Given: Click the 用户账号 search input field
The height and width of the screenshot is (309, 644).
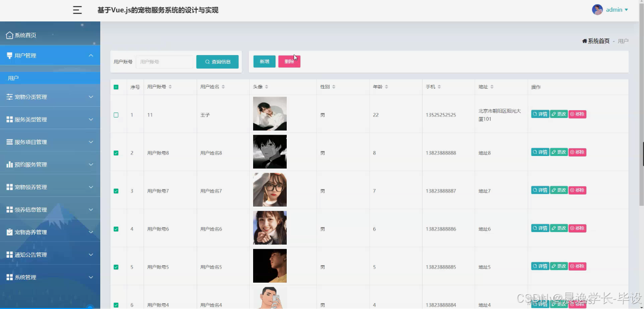Looking at the screenshot, I should point(165,61).
